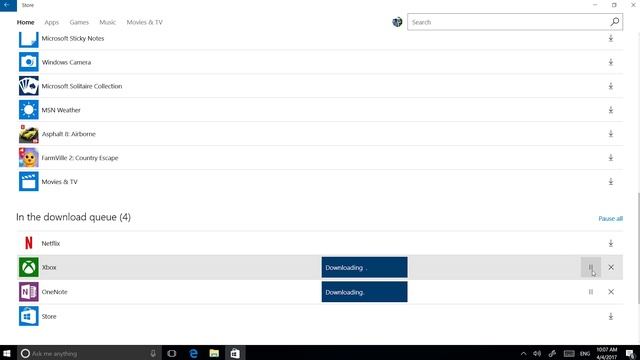
Task: Click the Pause all link
Action: [x=610, y=218]
